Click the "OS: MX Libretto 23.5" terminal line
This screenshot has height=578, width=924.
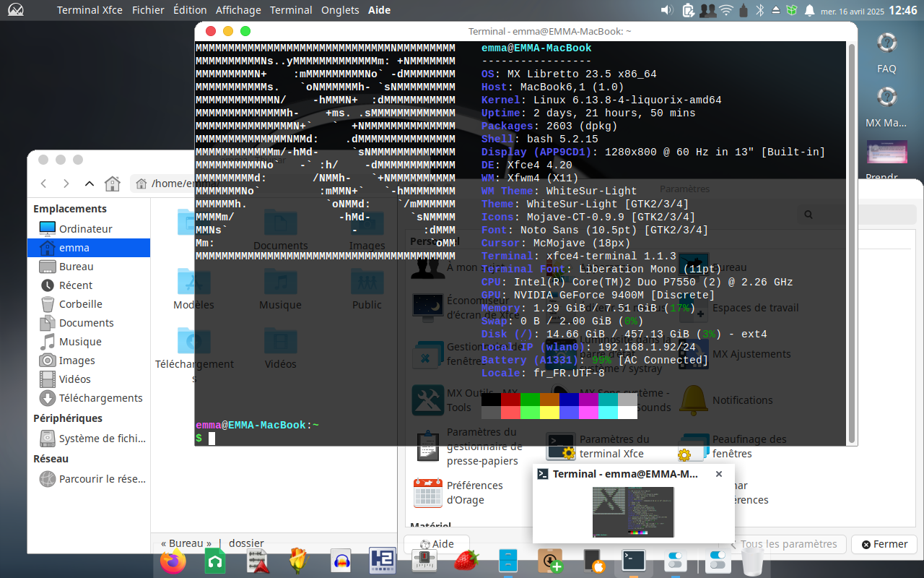569,74
